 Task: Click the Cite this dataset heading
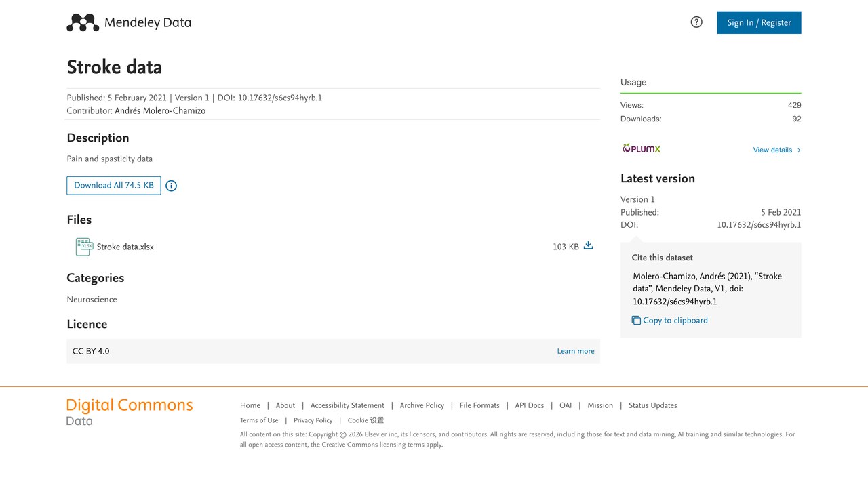[663, 258]
